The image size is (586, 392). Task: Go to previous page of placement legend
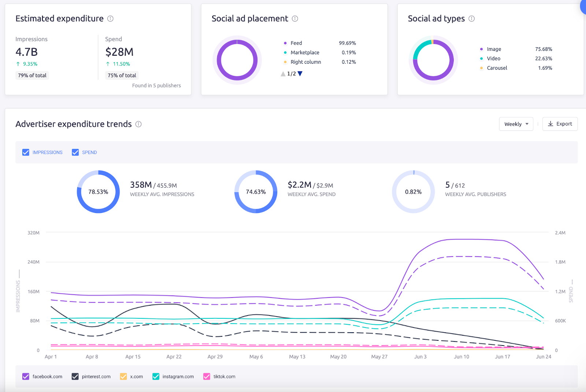pos(283,74)
